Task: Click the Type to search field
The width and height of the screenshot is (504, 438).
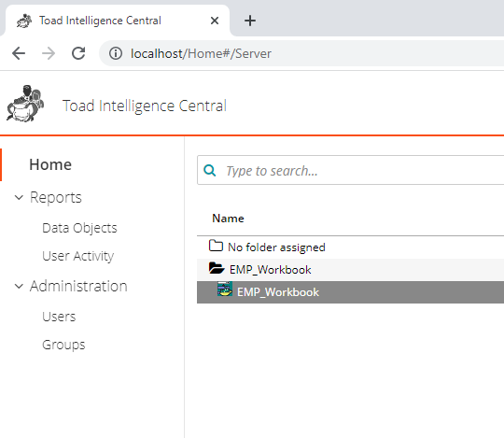Action: pos(350,171)
